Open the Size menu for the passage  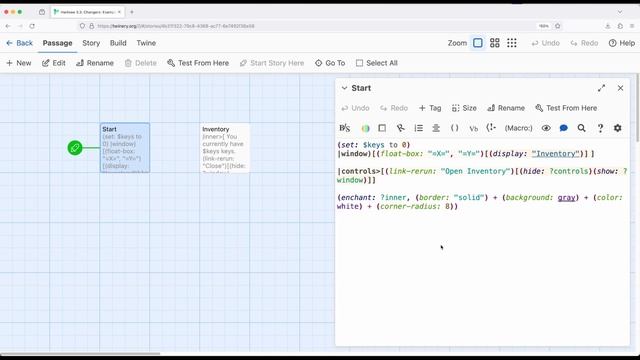pyautogui.click(x=464, y=108)
